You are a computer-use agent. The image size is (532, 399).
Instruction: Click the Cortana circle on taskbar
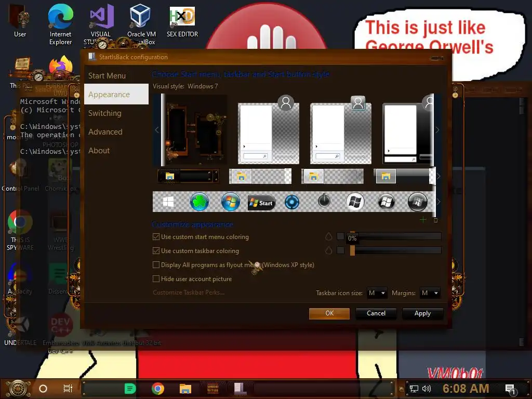pyautogui.click(x=43, y=389)
